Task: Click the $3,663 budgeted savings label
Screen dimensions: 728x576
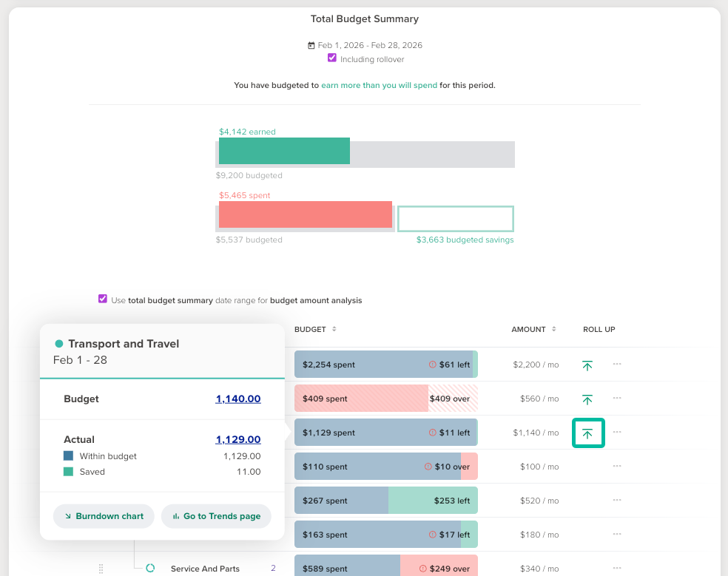Action: tap(465, 240)
